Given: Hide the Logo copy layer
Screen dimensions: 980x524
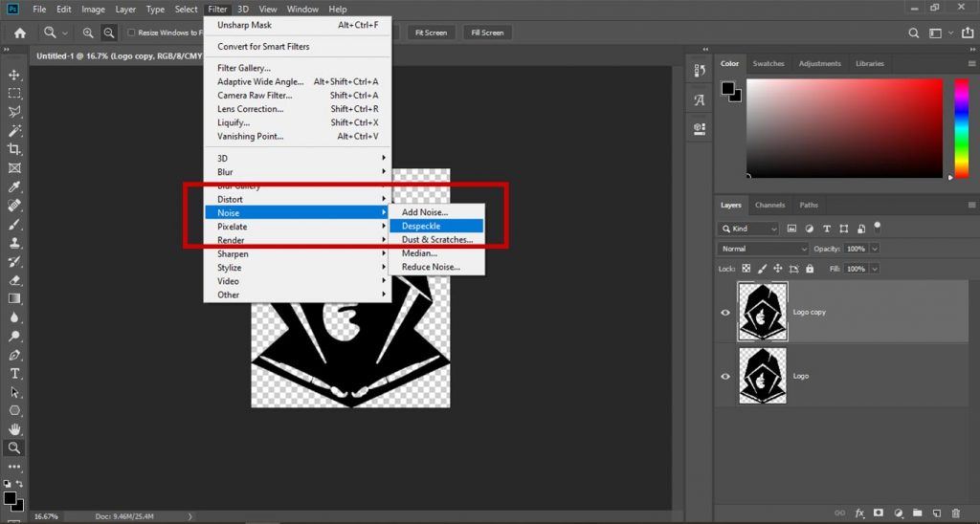Looking at the screenshot, I should point(725,313).
